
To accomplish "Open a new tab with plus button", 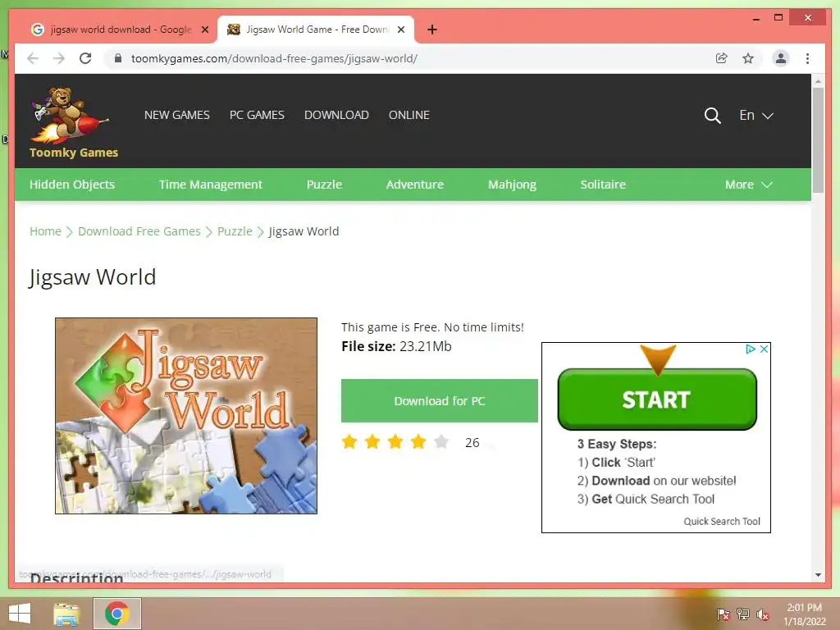I will [432, 30].
